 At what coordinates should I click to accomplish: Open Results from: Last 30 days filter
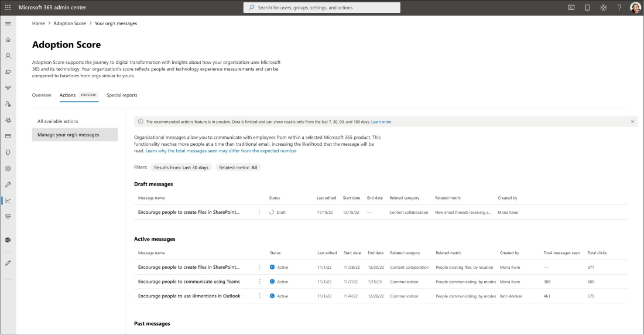click(x=181, y=167)
